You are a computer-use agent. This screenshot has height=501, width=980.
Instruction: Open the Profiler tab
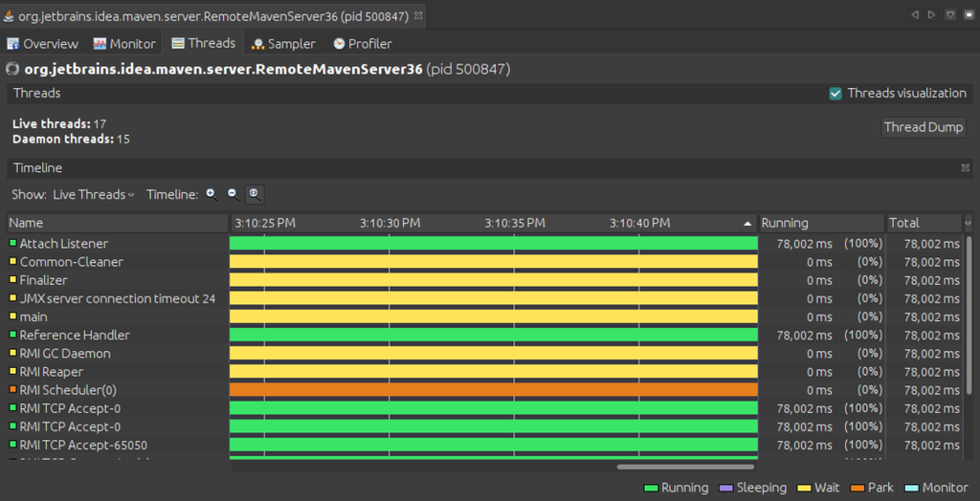[362, 44]
